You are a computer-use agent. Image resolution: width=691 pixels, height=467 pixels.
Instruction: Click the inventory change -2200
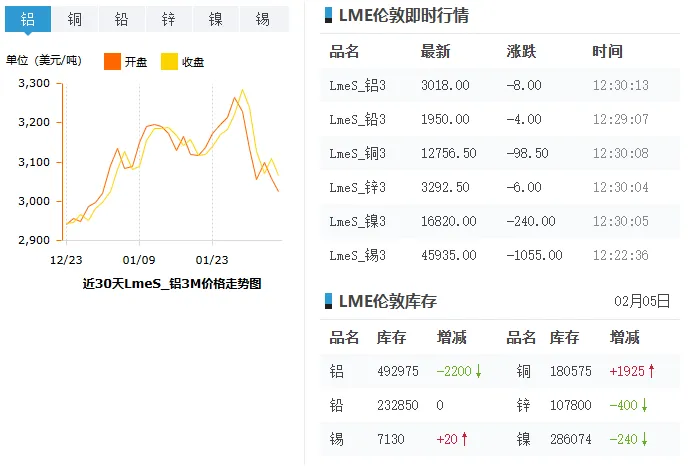click(454, 371)
